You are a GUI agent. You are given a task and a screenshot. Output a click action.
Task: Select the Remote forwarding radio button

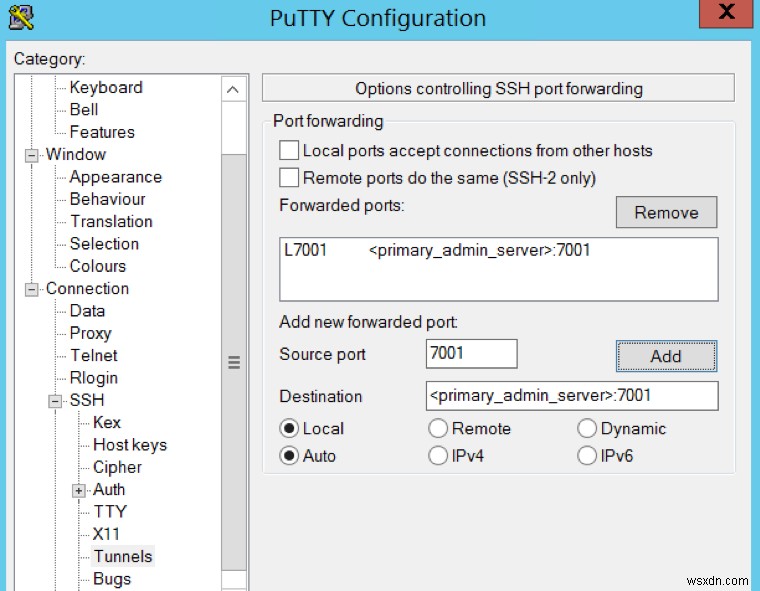438,429
